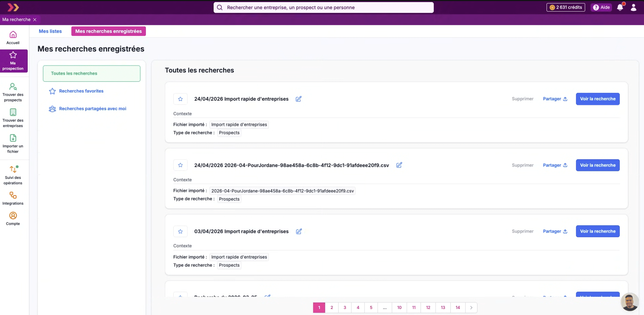Go to the next page with the arrow
The height and width of the screenshot is (315, 644).
[471, 308]
